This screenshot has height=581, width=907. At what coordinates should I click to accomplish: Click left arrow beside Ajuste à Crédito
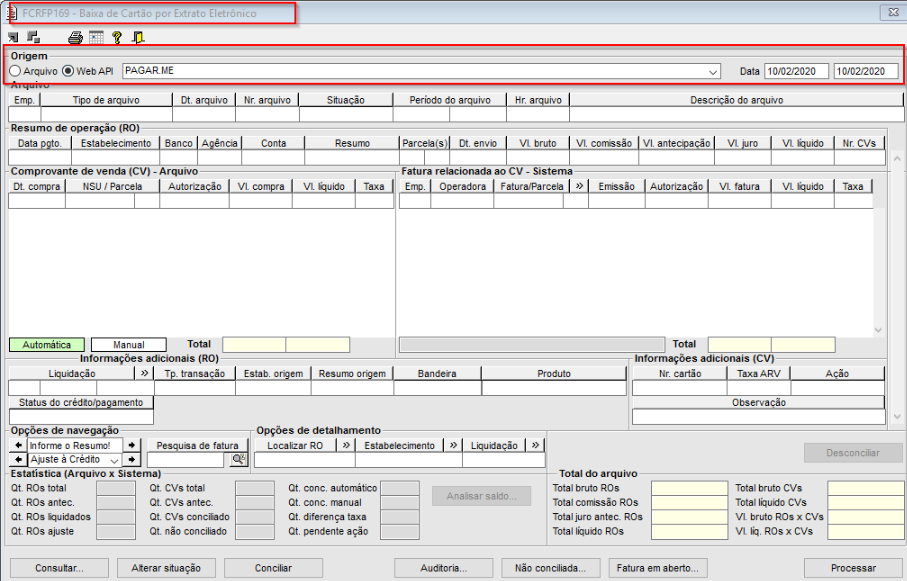pos(19,459)
